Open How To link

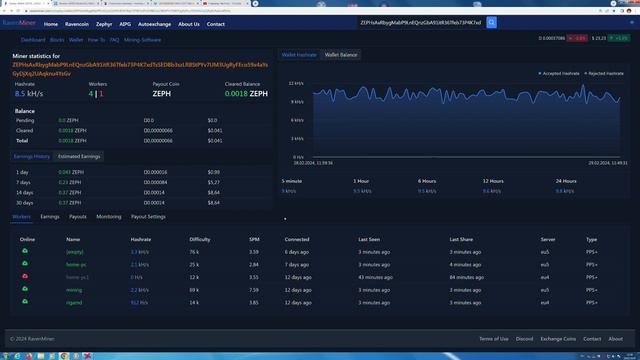point(96,40)
